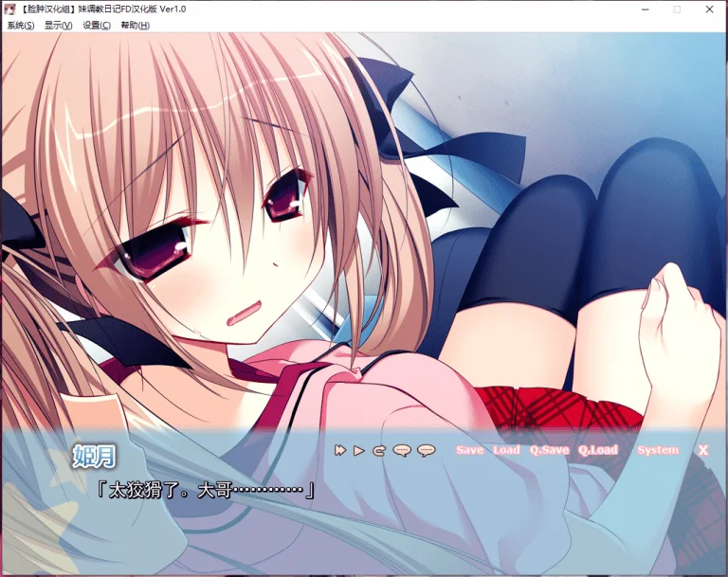Maximize the game window

coord(677,9)
